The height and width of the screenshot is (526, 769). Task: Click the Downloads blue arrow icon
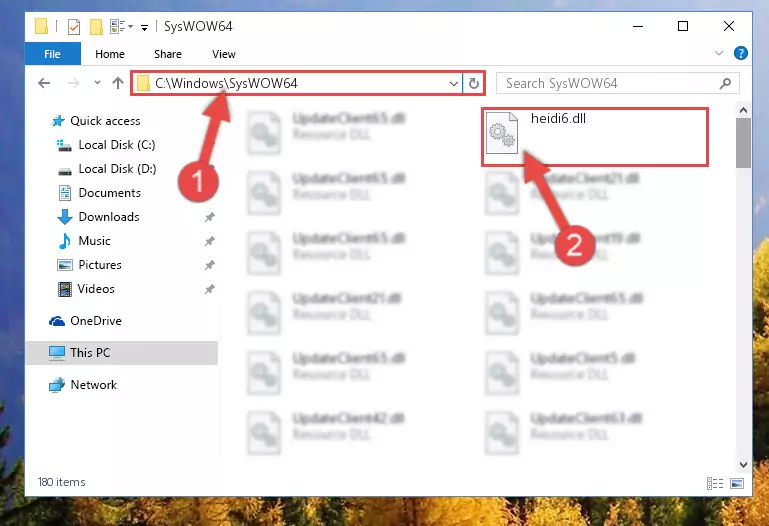tap(65, 217)
